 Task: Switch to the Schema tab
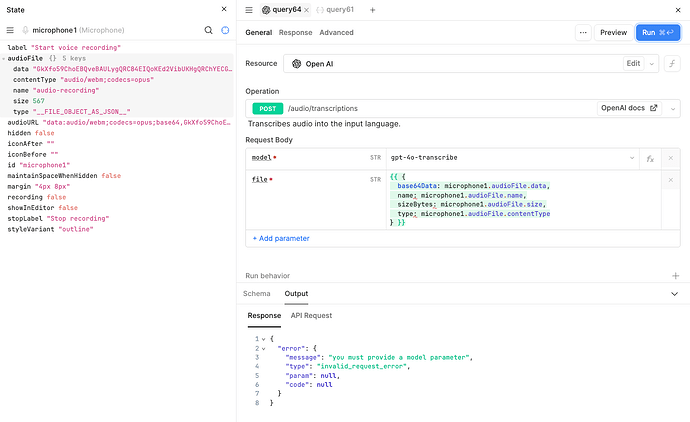257,294
